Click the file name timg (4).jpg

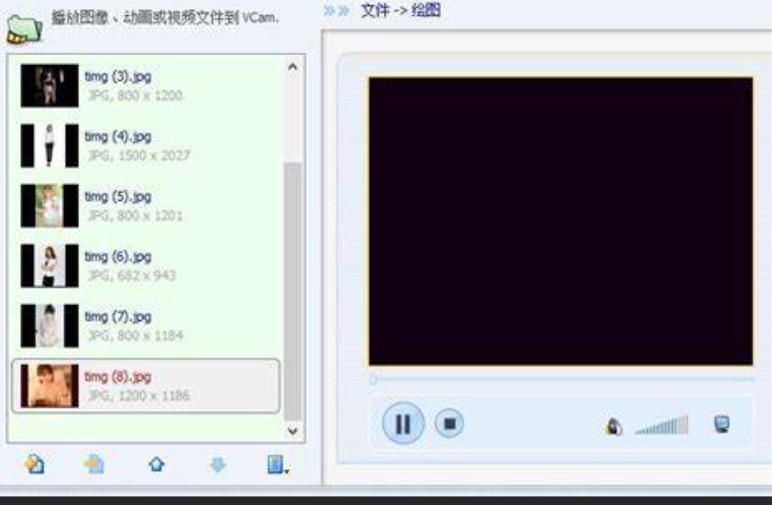coord(118,137)
